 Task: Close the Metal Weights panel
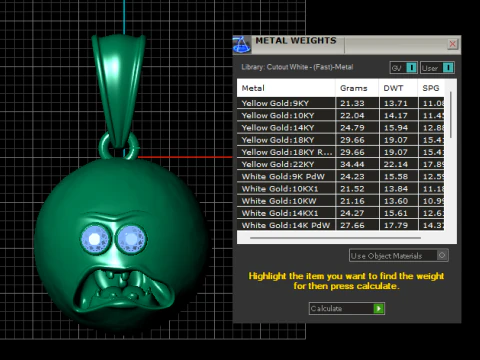tap(452, 44)
